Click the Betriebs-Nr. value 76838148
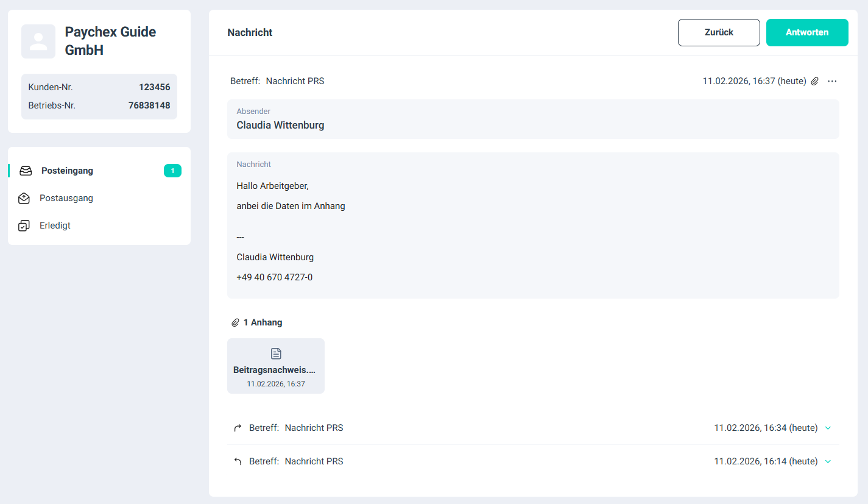This screenshot has width=868, height=504. click(149, 105)
